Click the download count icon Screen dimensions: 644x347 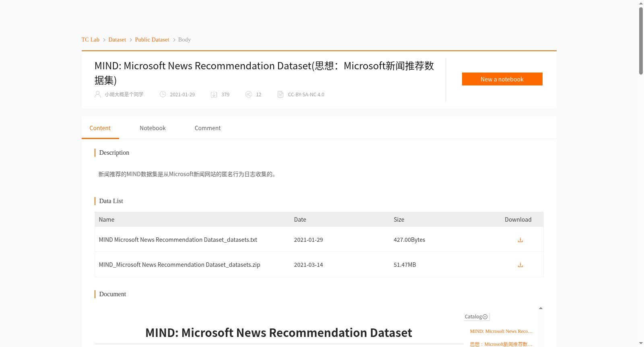click(214, 94)
